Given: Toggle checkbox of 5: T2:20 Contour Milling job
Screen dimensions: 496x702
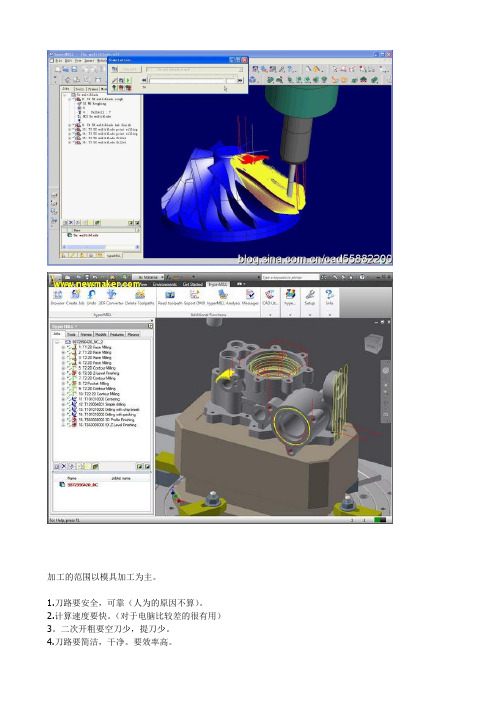Looking at the screenshot, I should [68, 368].
